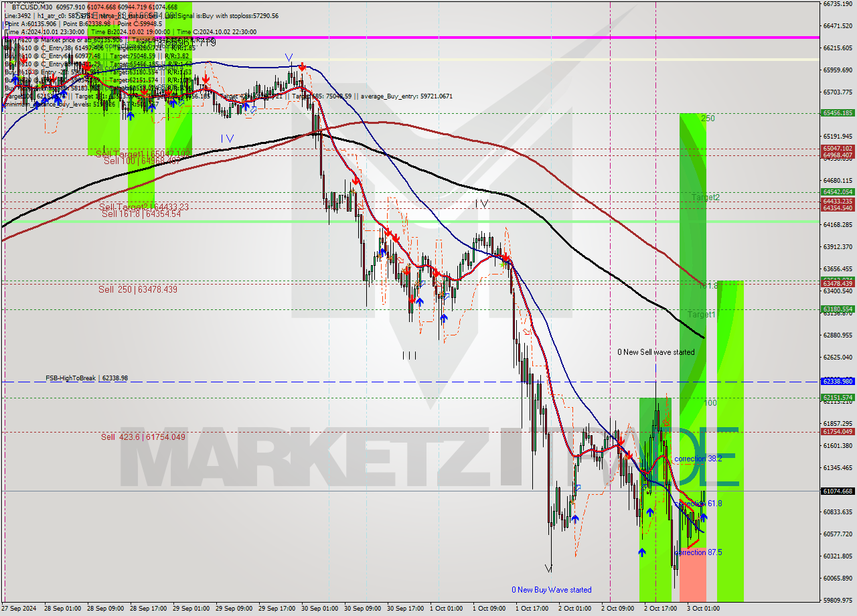Click the '250' Fibonacci level label
The height and width of the screenshot is (616, 857).
pos(708,119)
